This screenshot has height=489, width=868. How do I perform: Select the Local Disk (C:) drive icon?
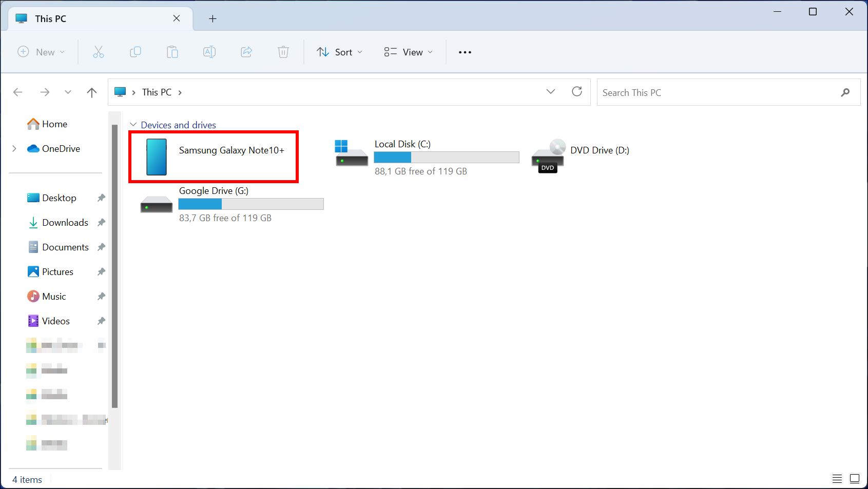(352, 153)
